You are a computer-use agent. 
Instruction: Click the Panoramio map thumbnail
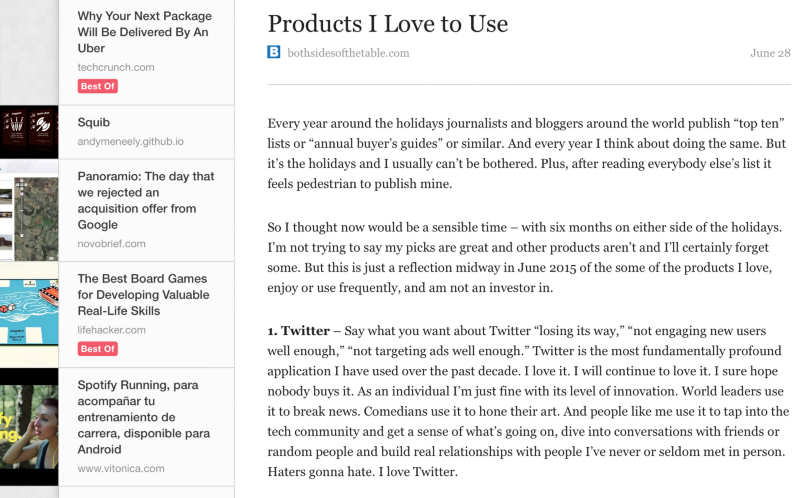[29, 209]
